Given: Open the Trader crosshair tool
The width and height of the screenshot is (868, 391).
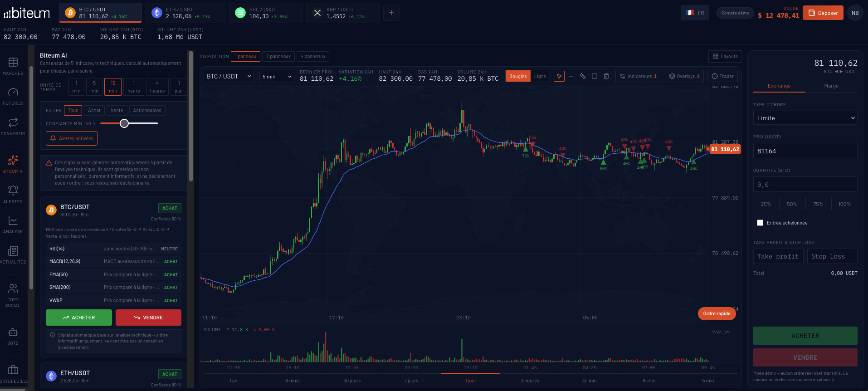Looking at the screenshot, I should [723, 76].
